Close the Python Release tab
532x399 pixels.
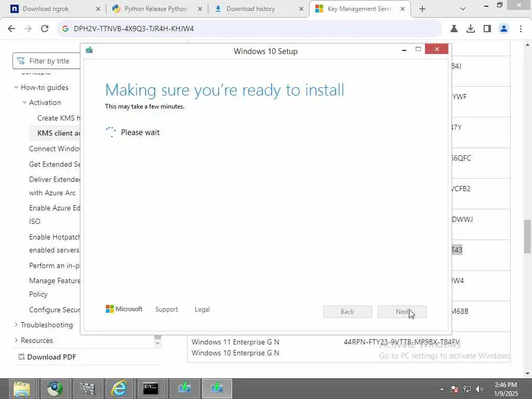pos(200,9)
